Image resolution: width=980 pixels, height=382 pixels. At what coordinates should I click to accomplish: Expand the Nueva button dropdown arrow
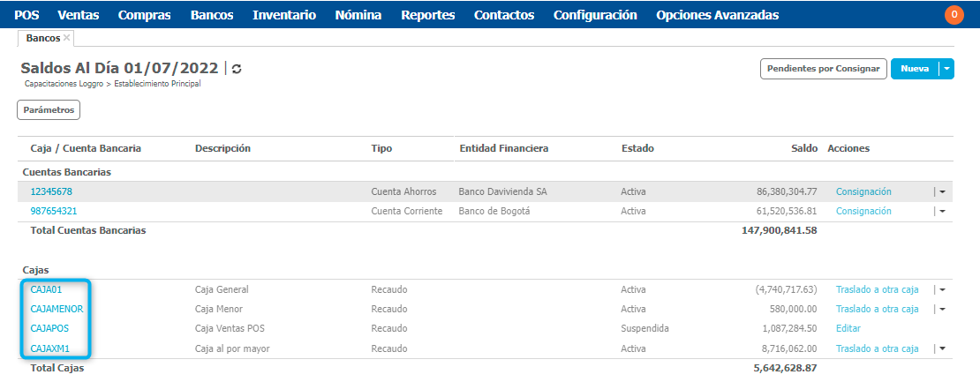[x=946, y=69]
